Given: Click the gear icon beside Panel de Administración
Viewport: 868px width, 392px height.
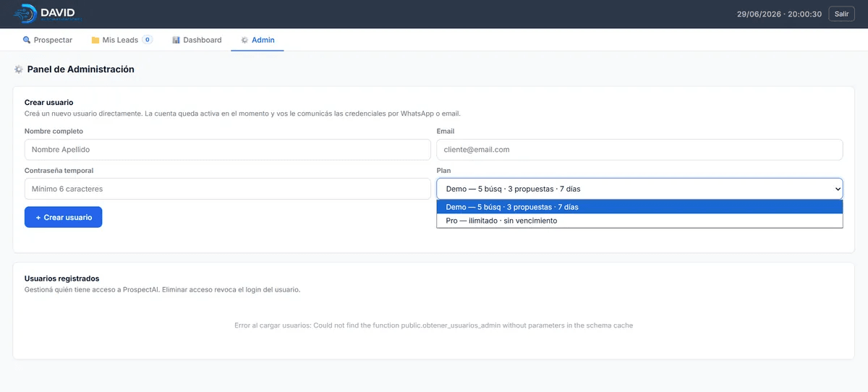Looking at the screenshot, I should 18,69.
